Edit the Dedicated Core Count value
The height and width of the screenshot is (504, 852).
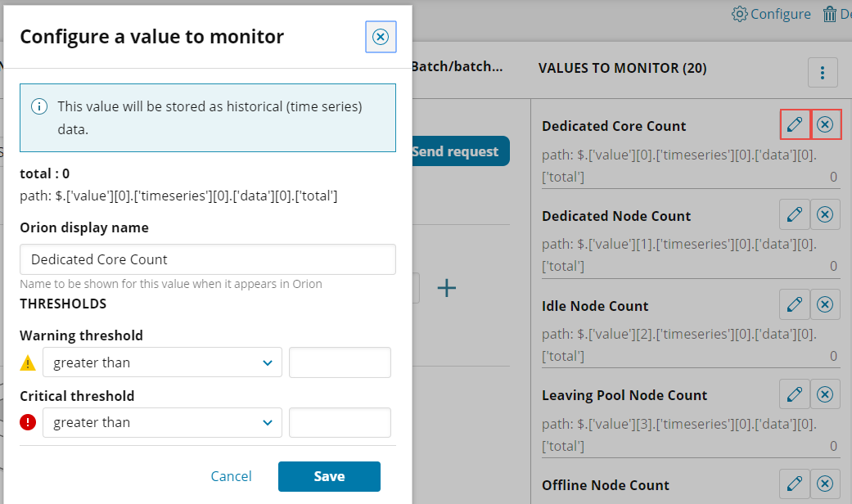click(x=794, y=124)
